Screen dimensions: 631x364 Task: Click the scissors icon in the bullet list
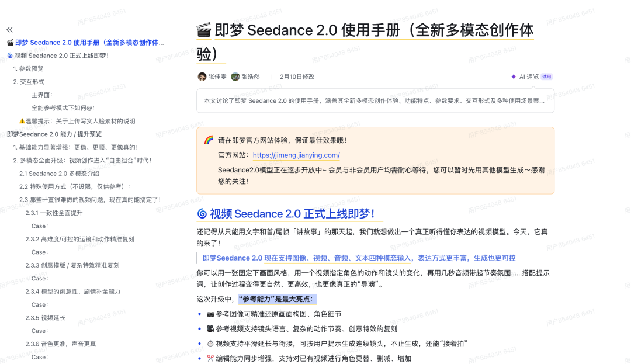tap(210, 358)
